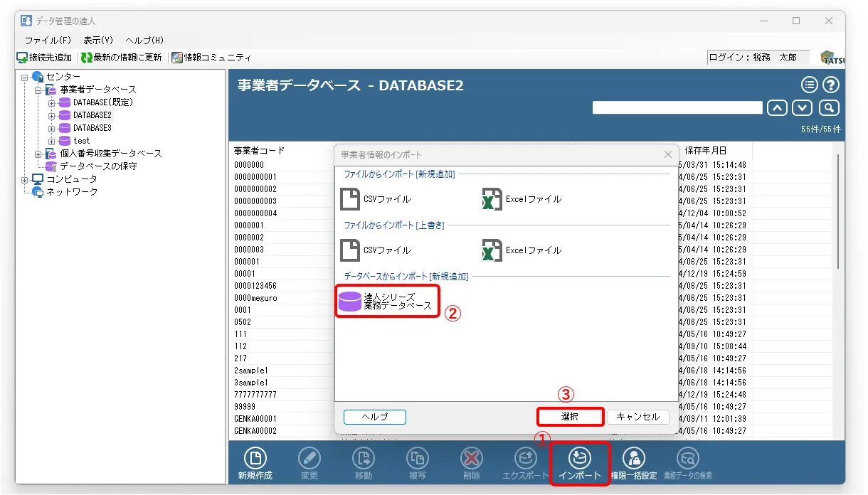Click the search text field in header
868x495 pixels.
[x=677, y=108]
